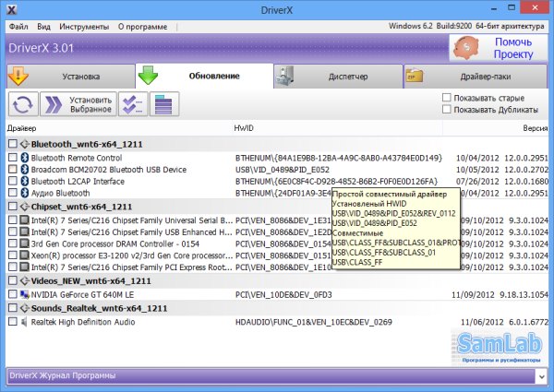Click the Bluetooth icon beside Аудио Bluetooth
This screenshot has height=392, width=554.
[25, 194]
